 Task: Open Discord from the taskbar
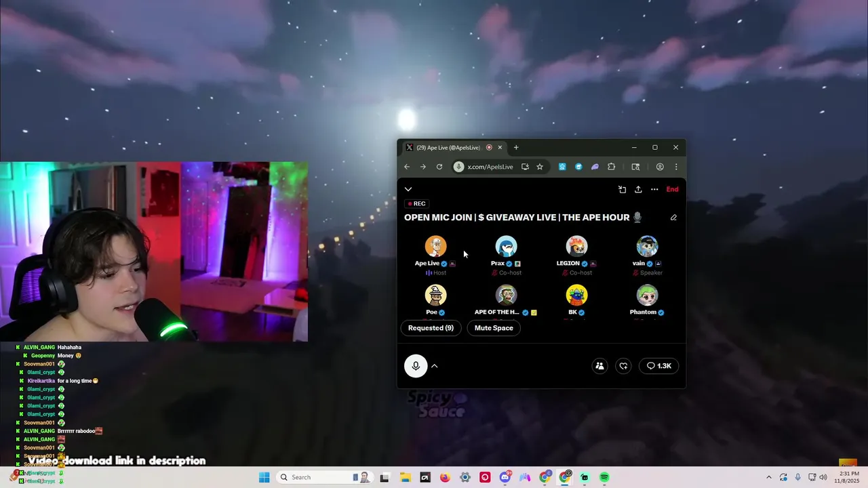(505, 477)
